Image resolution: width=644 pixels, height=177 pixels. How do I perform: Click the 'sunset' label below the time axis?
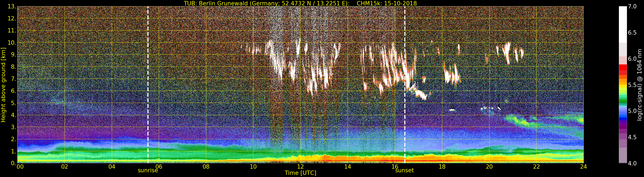[x=405, y=171]
